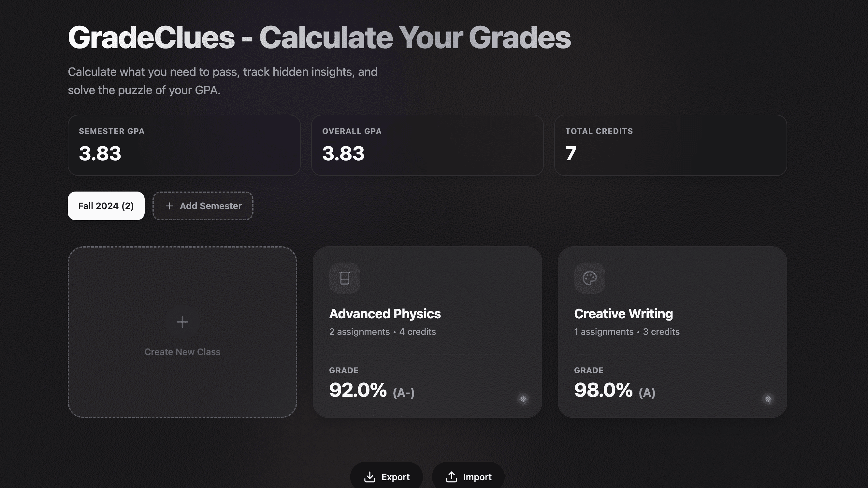Click the Overall GPA card
Viewport: 868px width, 488px height.
[427, 146]
